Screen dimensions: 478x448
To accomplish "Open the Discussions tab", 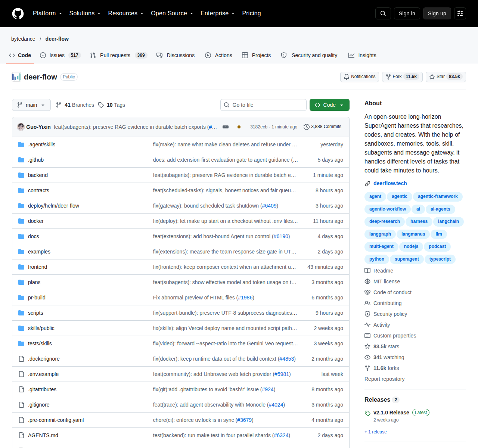I will (x=176, y=55).
